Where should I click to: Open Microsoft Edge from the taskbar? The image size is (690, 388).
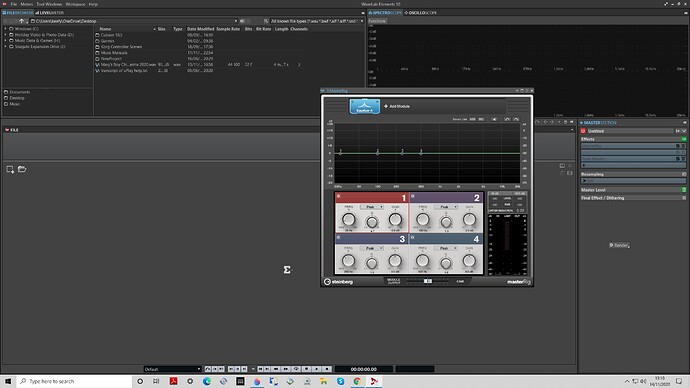pos(207,381)
